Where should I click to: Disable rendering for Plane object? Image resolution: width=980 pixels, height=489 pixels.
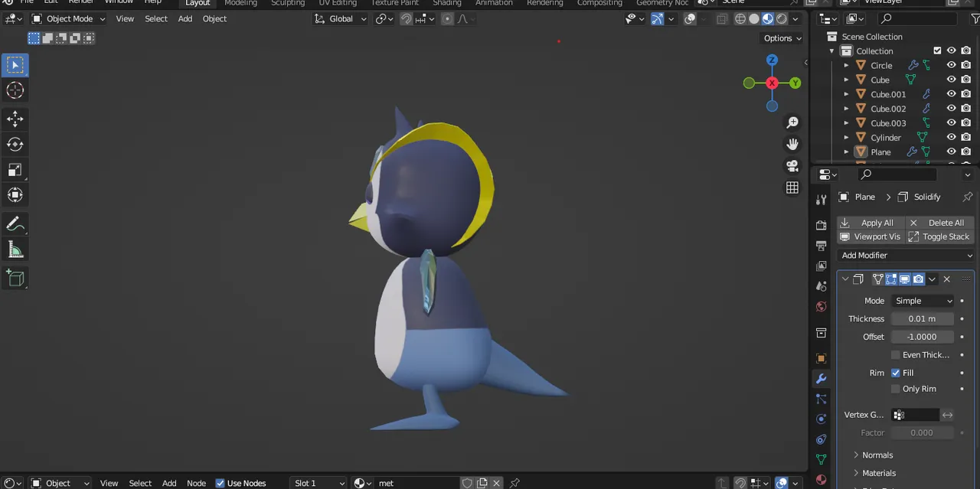tap(966, 152)
